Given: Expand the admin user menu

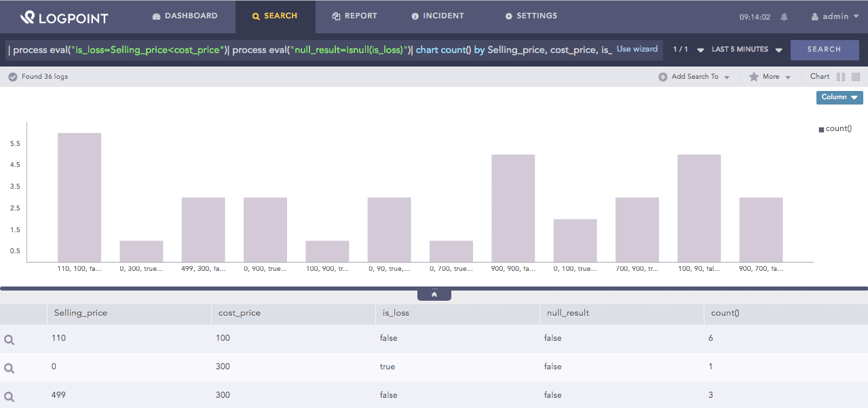Looking at the screenshot, I should (835, 16).
